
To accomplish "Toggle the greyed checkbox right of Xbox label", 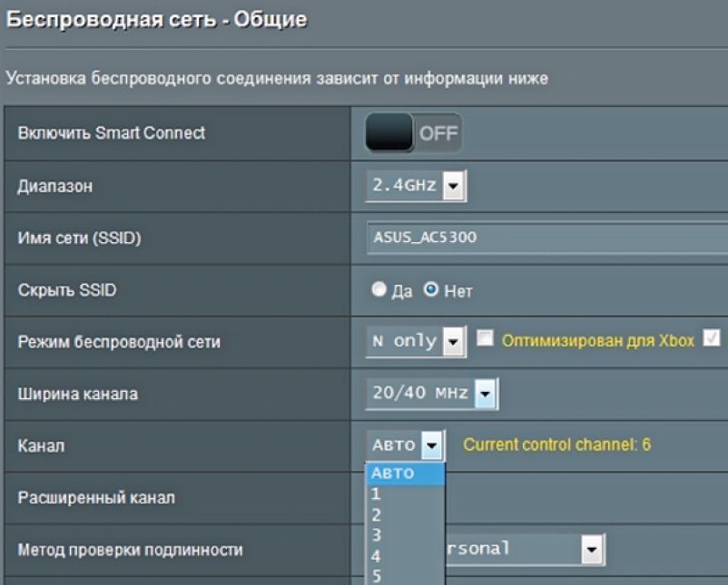I will point(712,339).
